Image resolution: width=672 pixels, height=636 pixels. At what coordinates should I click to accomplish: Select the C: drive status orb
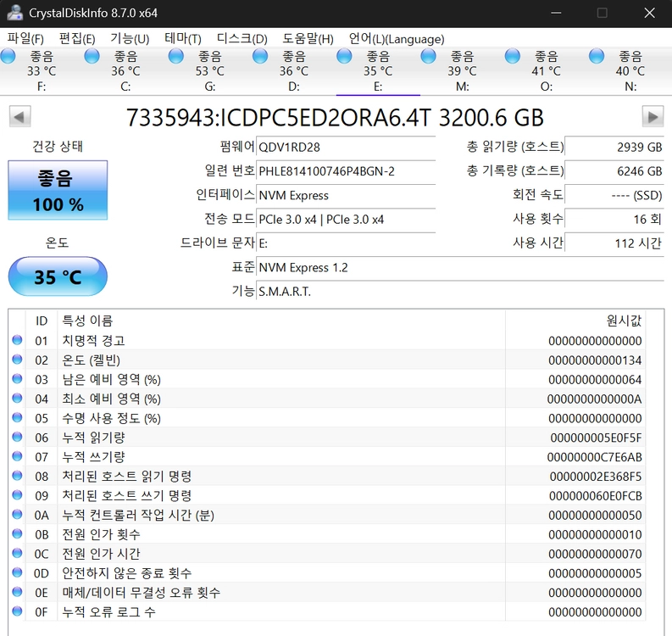coord(92,56)
